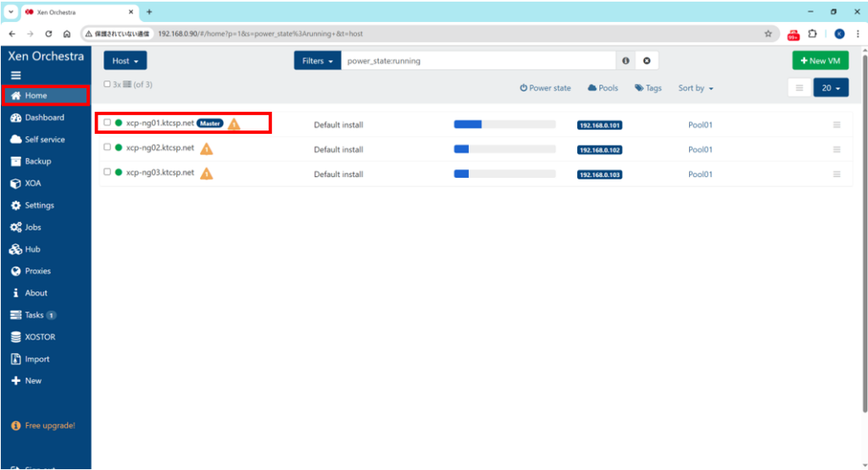Click the hamburger menu icon in sidebar
Screen dimensions: 868x470
click(15, 75)
